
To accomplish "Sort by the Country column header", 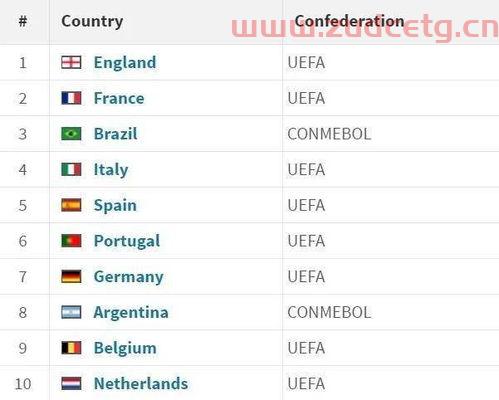I will 92,21.
